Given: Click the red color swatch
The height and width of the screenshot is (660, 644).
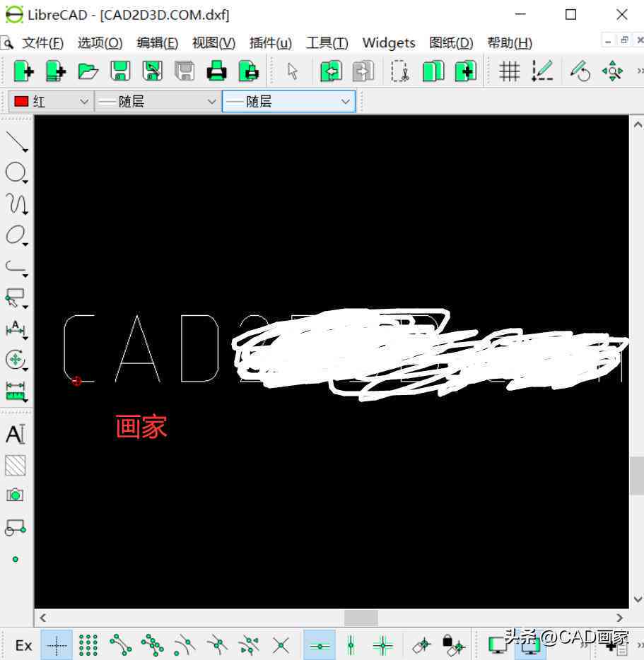Looking at the screenshot, I should 21,102.
